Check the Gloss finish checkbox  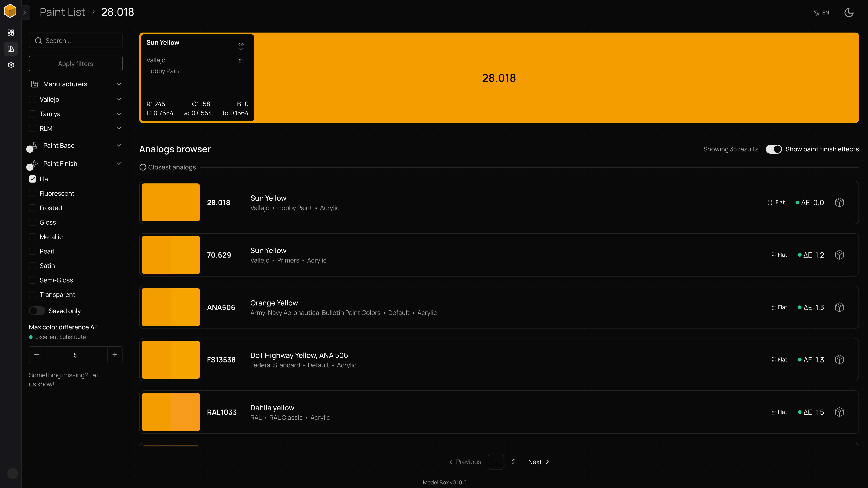32,222
